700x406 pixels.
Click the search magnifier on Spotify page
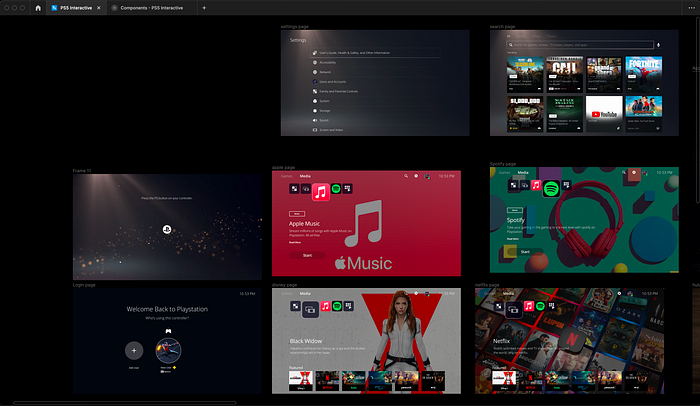point(624,172)
